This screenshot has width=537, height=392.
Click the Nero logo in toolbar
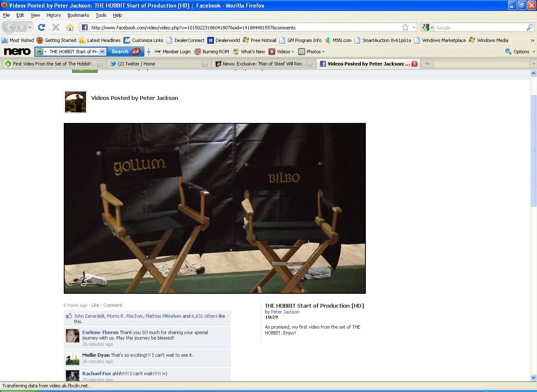coord(17,52)
